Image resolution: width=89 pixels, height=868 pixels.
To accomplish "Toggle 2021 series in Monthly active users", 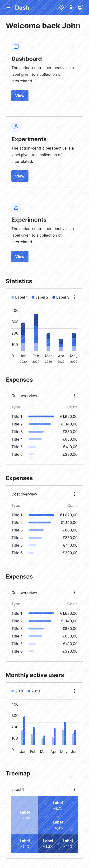I will (x=34, y=691).
